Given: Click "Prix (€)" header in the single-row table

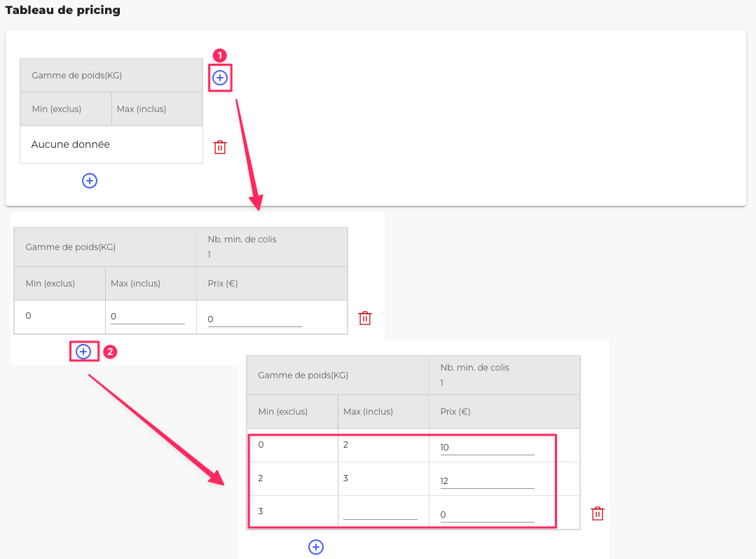Looking at the screenshot, I should click(224, 284).
